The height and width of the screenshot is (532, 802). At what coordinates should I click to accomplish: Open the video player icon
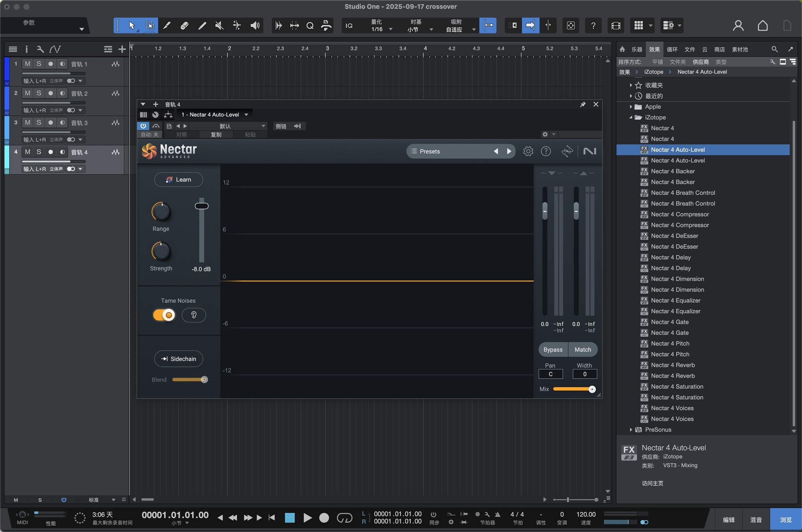[616, 26]
